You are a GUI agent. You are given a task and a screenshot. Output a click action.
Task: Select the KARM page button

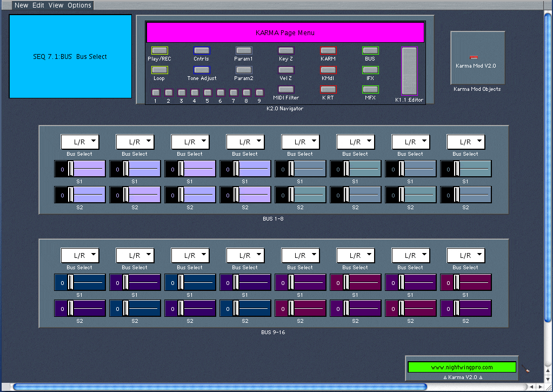pos(328,51)
